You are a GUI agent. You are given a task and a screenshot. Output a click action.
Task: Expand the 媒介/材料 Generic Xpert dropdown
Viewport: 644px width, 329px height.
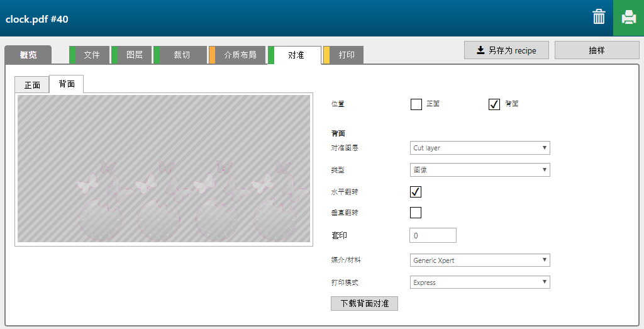tap(480, 260)
